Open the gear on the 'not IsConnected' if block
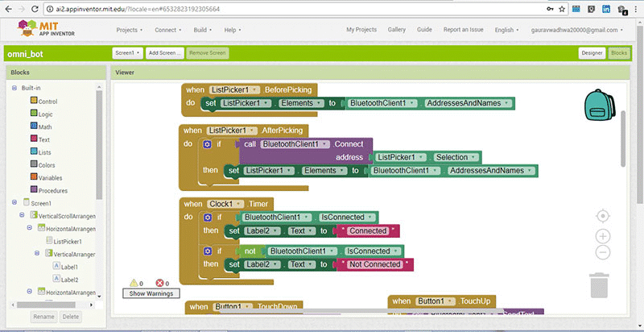The width and height of the screenshot is (644, 332). (208, 251)
